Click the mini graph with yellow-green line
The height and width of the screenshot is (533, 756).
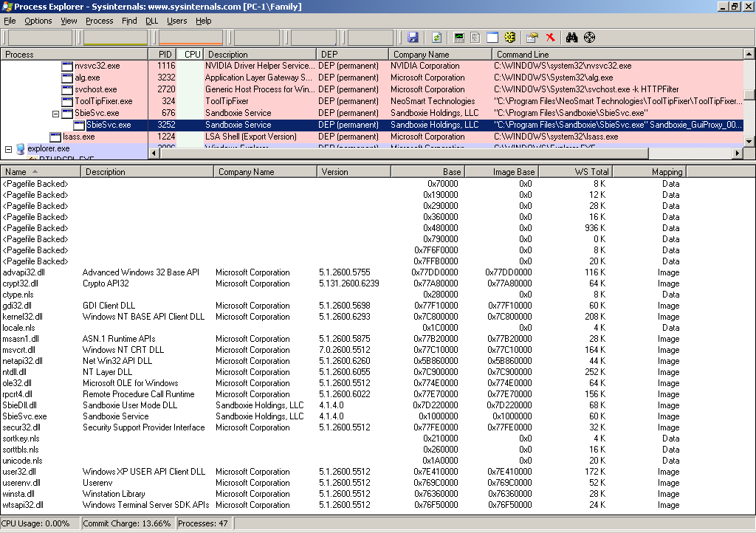[115, 38]
